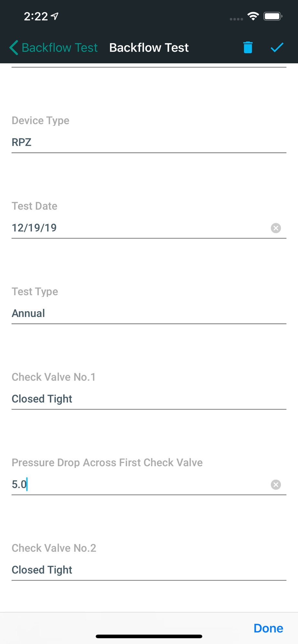Tap the battery status icon
The height and width of the screenshot is (644, 298).
coord(273,16)
